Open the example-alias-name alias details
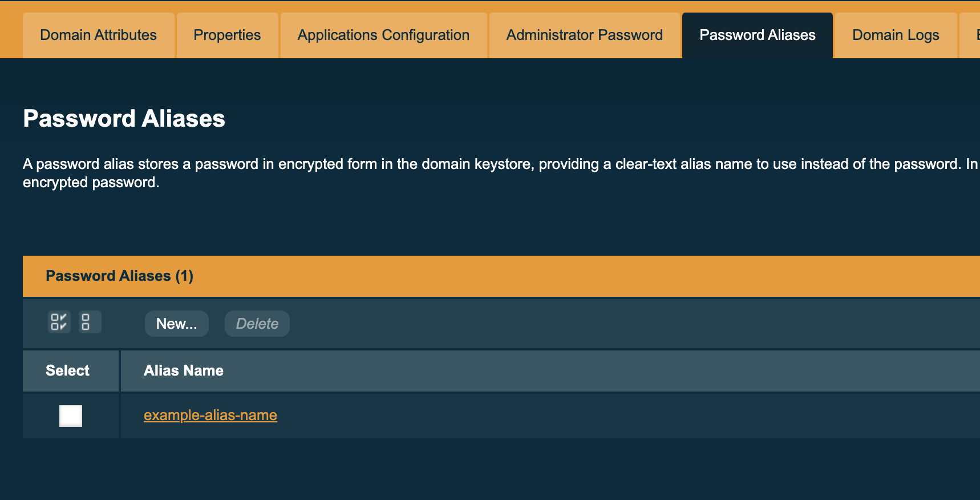The width and height of the screenshot is (980, 500). tap(210, 415)
